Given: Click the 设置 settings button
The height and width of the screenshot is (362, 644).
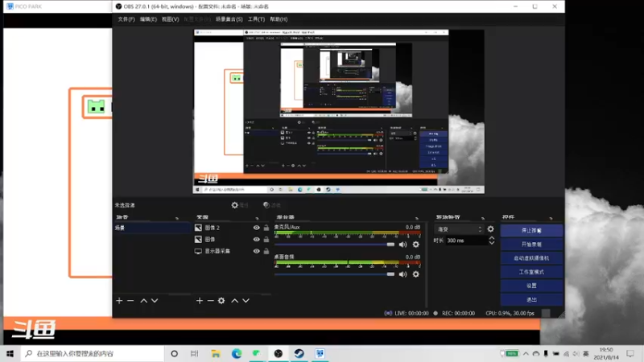Looking at the screenshot, I should pyautogui.click(x=531, y=286).
